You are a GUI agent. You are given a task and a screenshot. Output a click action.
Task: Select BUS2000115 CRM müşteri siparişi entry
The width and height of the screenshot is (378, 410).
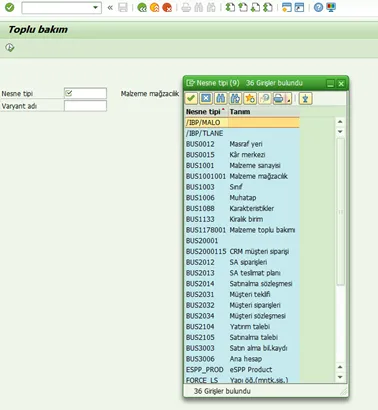[242, 251]
